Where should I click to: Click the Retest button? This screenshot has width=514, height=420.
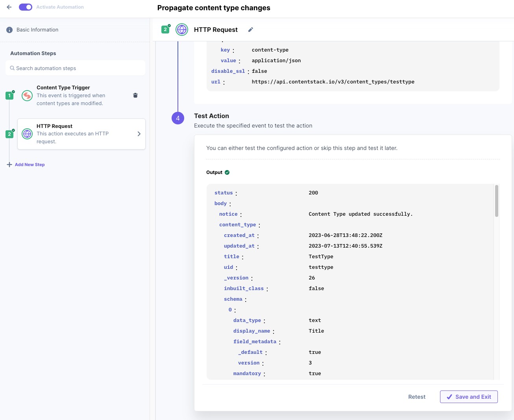pos(417,397)
